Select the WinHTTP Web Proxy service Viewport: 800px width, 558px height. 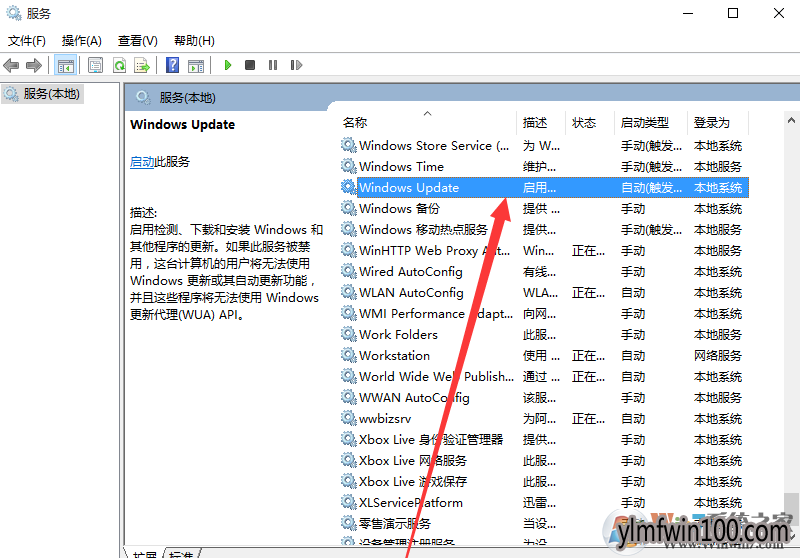pyautogui.click(x=544, y=251)
